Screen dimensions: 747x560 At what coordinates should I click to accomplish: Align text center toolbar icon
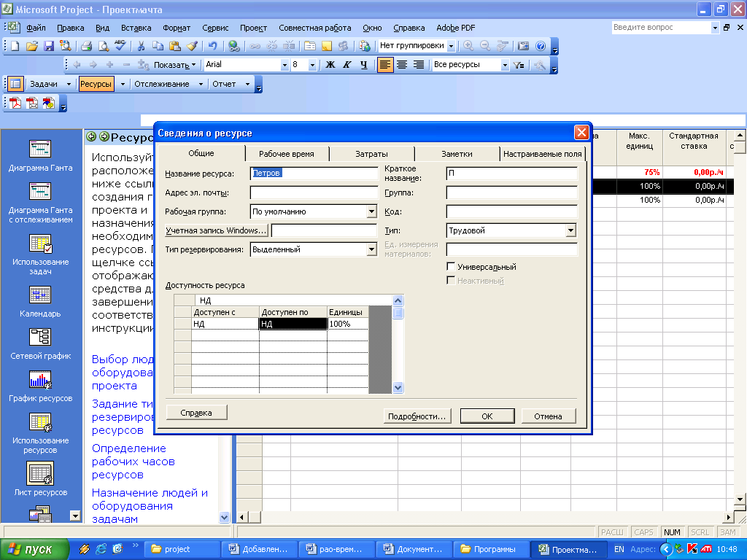tap(402, 65)
